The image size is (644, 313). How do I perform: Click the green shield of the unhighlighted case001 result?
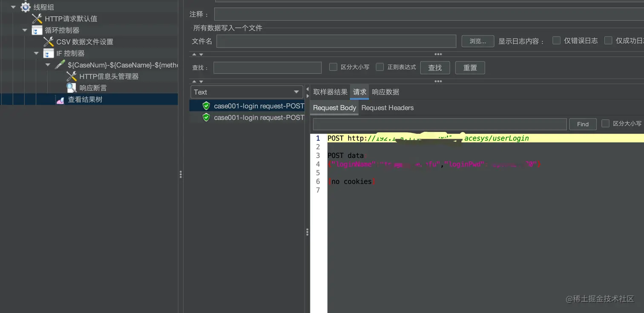(x=206, y=117)
